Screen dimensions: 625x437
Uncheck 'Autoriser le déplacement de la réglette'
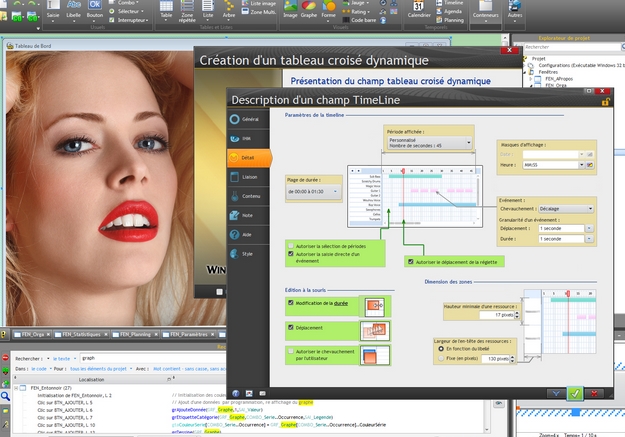coord(411,261)
